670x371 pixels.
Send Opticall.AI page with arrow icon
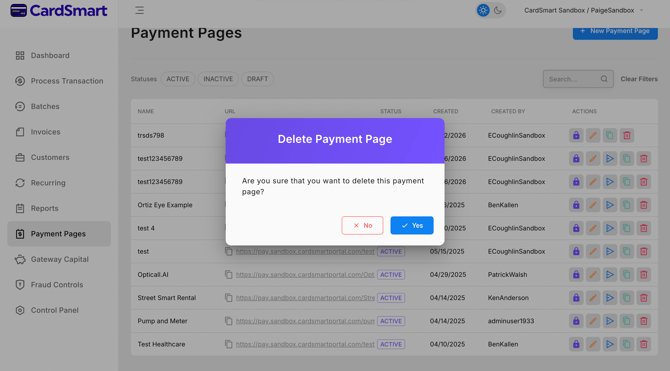pyautogui.click(x=610, y=274)
